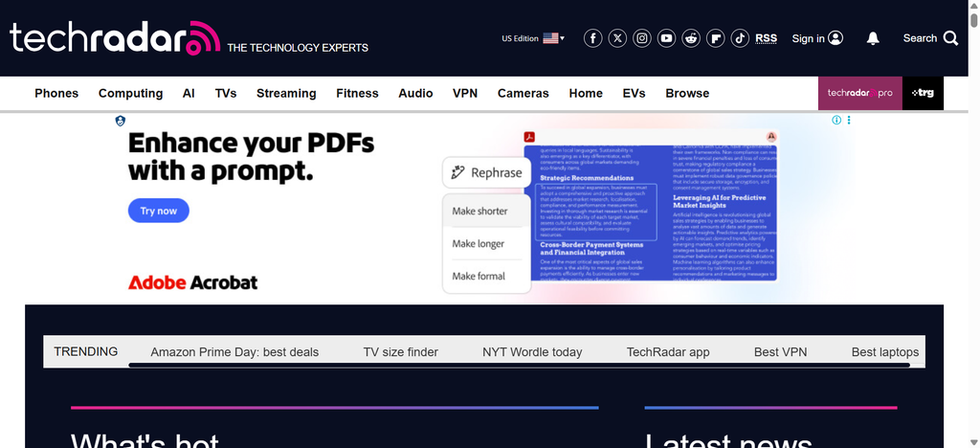Click the Sign in profile icon
The width and height of the screenshot is (980, 448).
(x=835, y=38)
